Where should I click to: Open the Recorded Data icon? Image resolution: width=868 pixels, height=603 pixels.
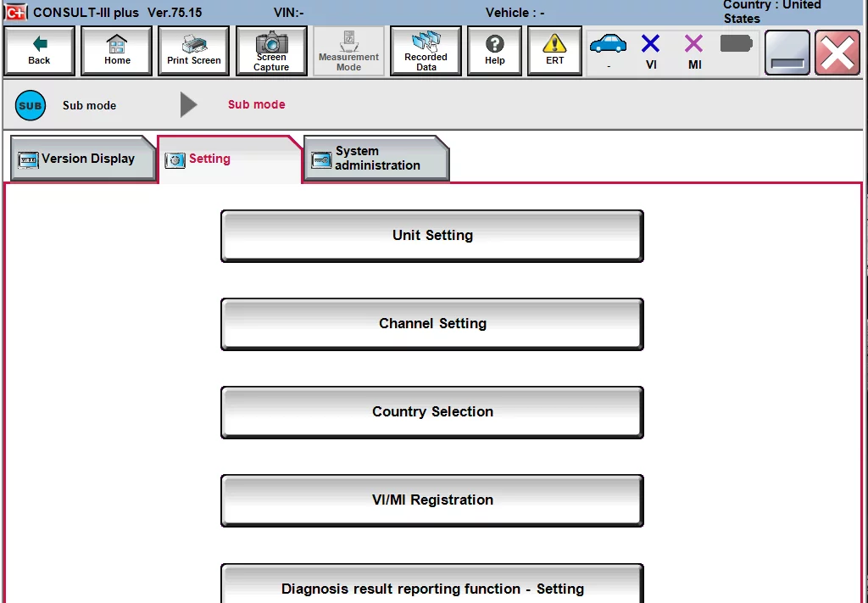click(x=425, y=50)
